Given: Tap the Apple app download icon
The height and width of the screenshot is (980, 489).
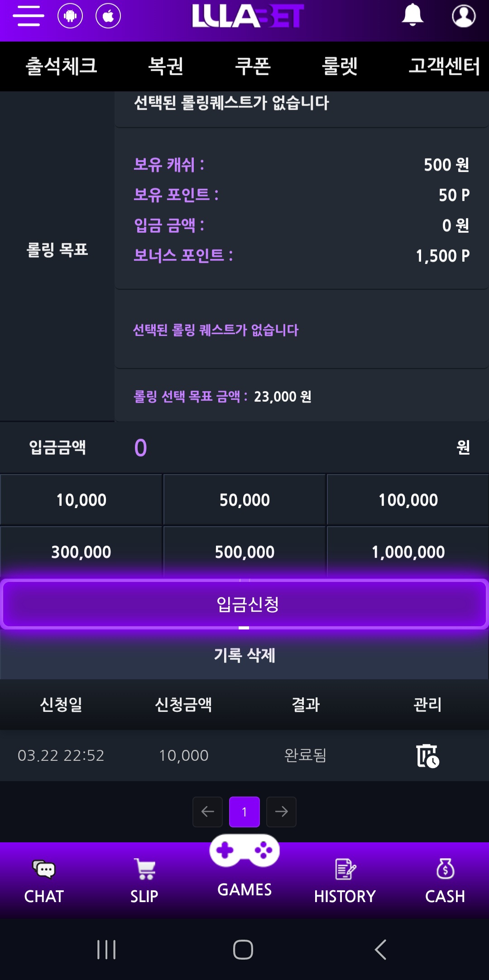Looking at the screenshot, I should [x=108, y=16].
